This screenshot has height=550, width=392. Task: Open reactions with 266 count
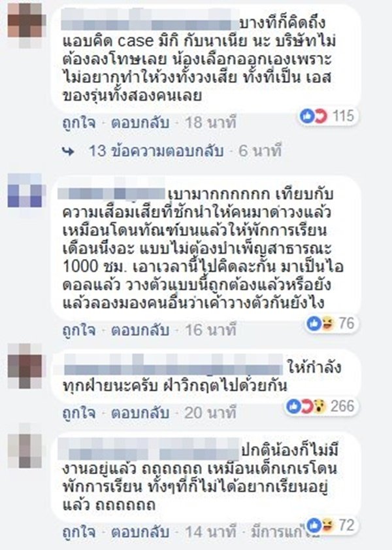[x=321, y=406]
